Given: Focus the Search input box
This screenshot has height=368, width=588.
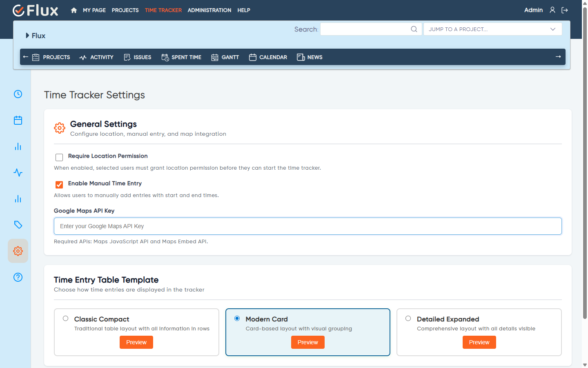Looking at the screenshot, I should (x=371, y=29).
